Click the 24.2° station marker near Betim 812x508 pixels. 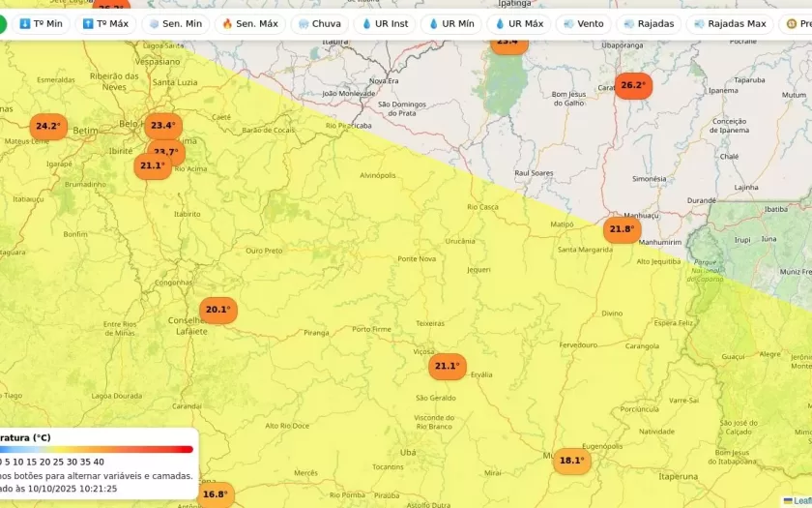[47, 127]
